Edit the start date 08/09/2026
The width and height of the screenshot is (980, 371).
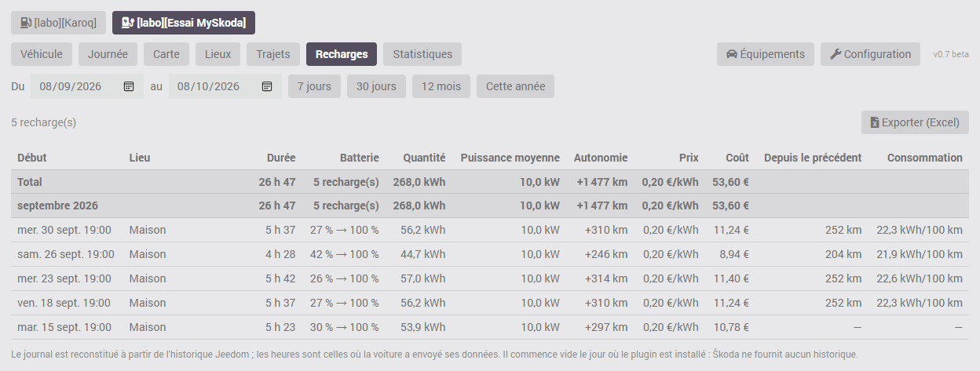pyautogui.click(x=86, y=86)
